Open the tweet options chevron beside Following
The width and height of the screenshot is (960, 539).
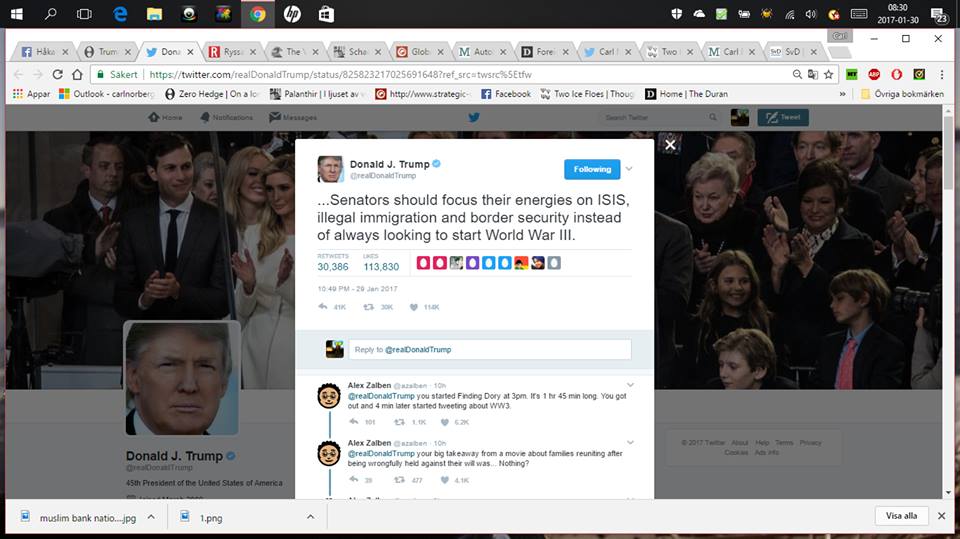click(x=629, y=169)
